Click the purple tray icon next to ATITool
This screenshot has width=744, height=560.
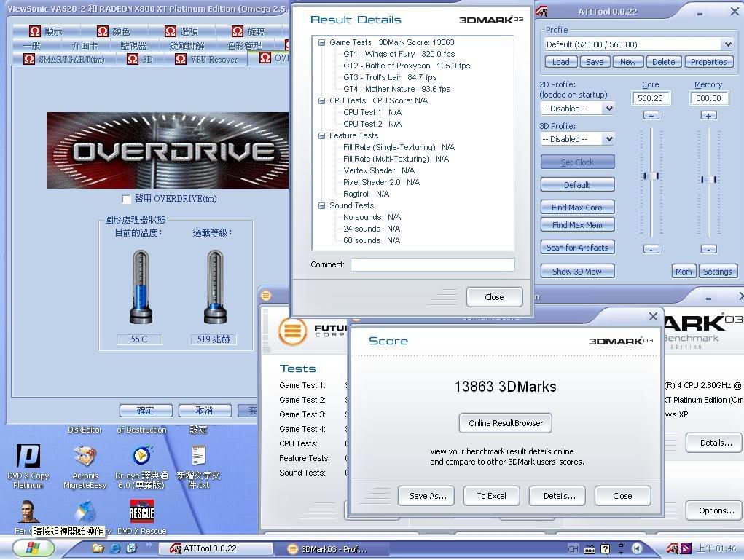click(686, 548)
